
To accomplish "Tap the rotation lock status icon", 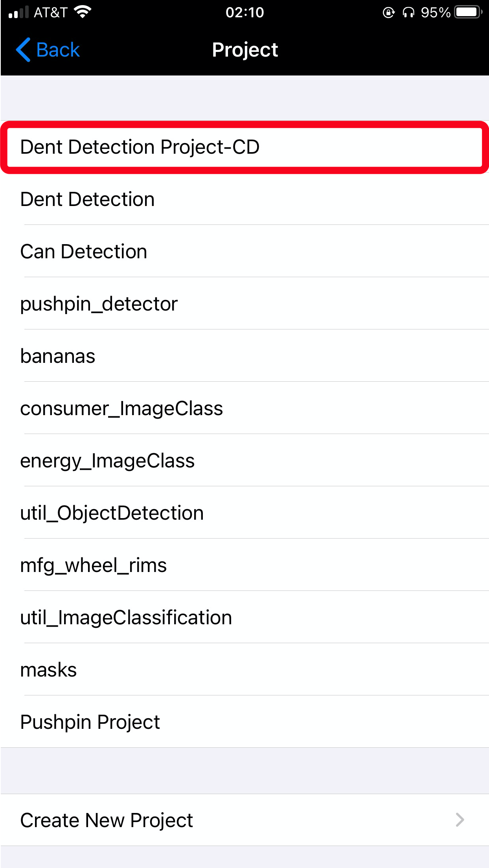I will (x=388, y=13).
